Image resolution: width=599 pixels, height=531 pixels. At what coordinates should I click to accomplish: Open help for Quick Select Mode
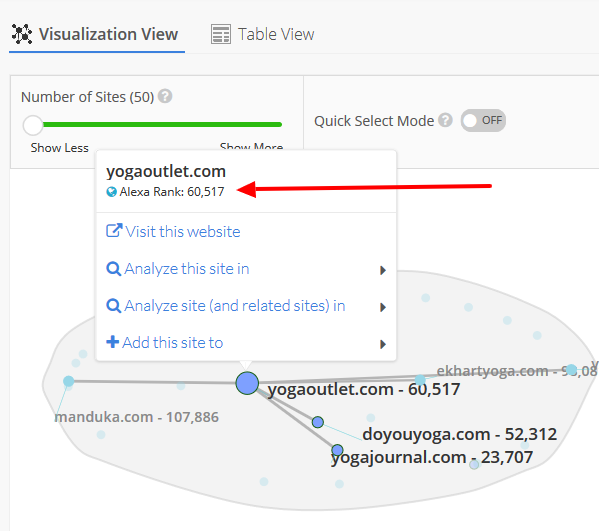[445, 120]
